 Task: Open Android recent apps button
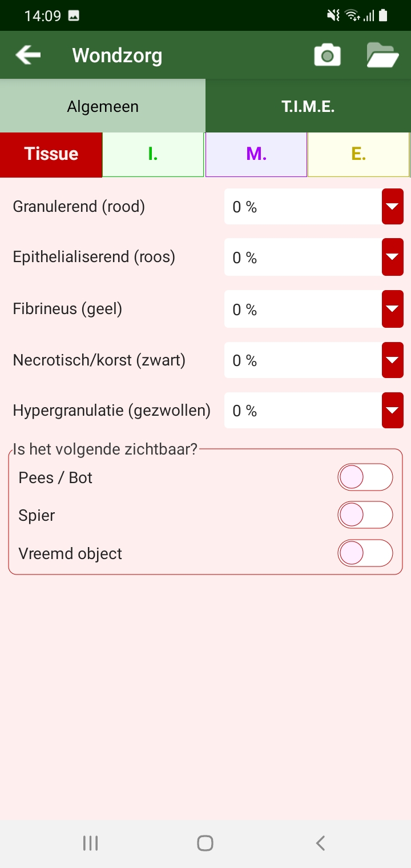tap(90, 843)
